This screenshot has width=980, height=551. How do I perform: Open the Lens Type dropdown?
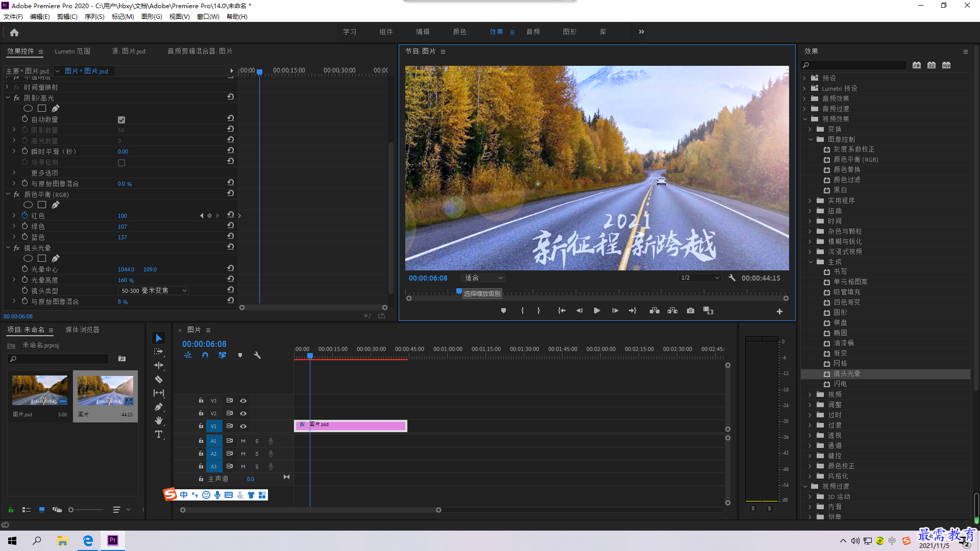click(x=153, y=291)
